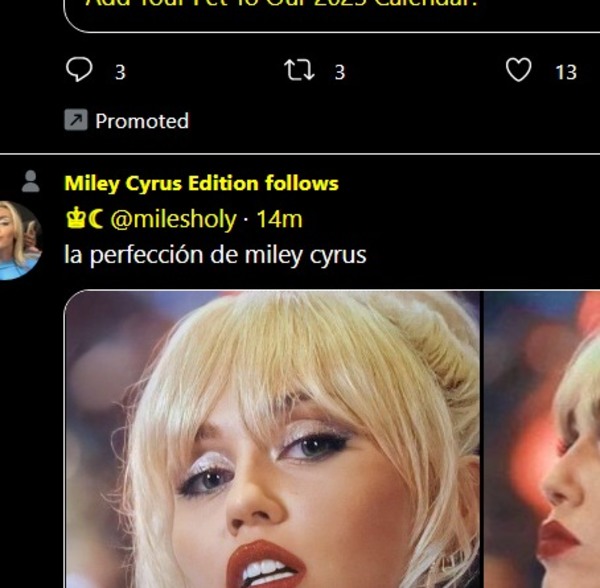Like the promoted tweet with the heart

tap(518, 70)
